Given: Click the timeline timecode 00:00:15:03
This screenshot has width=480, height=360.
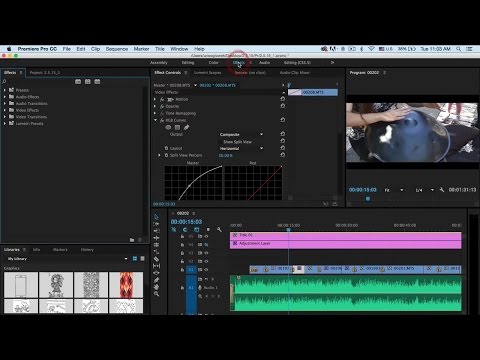Looking at the screenshot, I should click(x=186, y=222).
